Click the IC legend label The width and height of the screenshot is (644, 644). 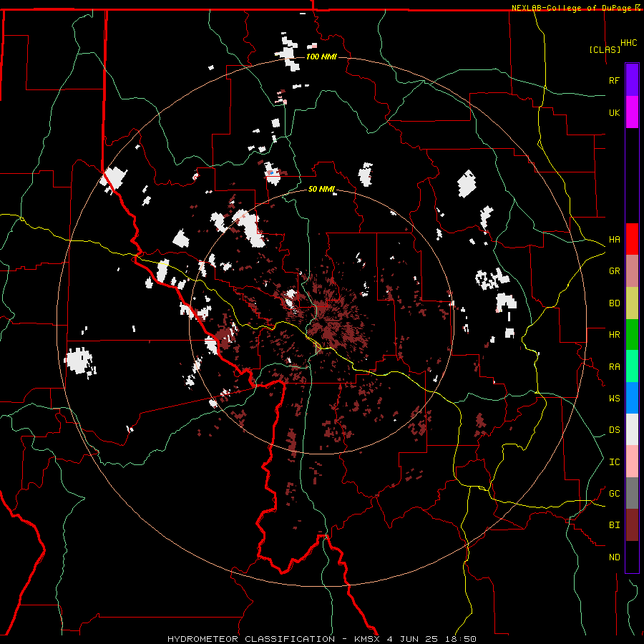click(615, 462)
